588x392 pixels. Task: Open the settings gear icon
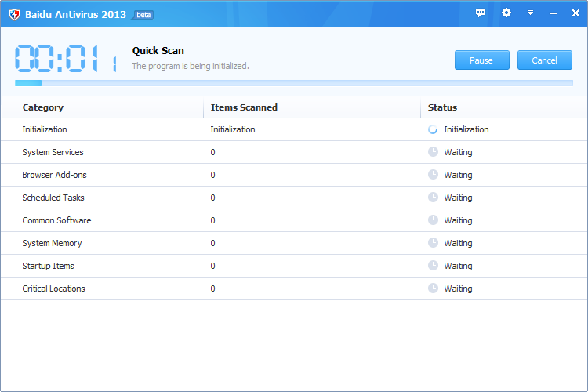click(506, 13)
